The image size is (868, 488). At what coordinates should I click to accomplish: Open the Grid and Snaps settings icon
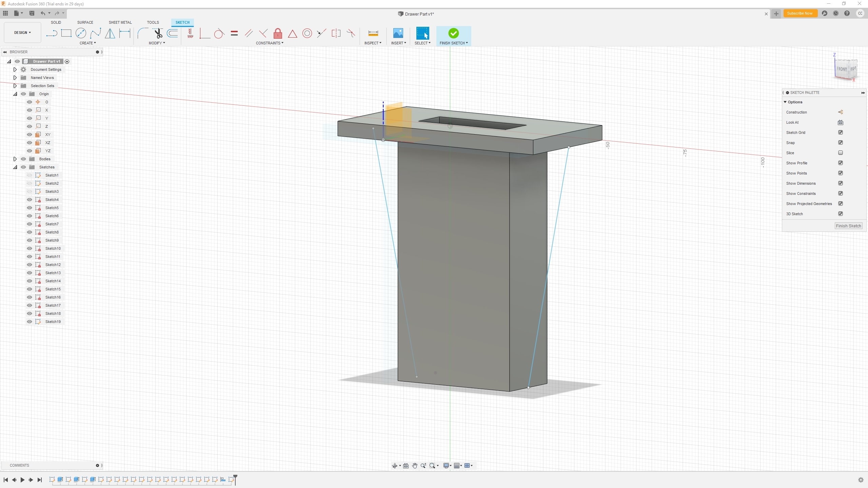(458, 466)
